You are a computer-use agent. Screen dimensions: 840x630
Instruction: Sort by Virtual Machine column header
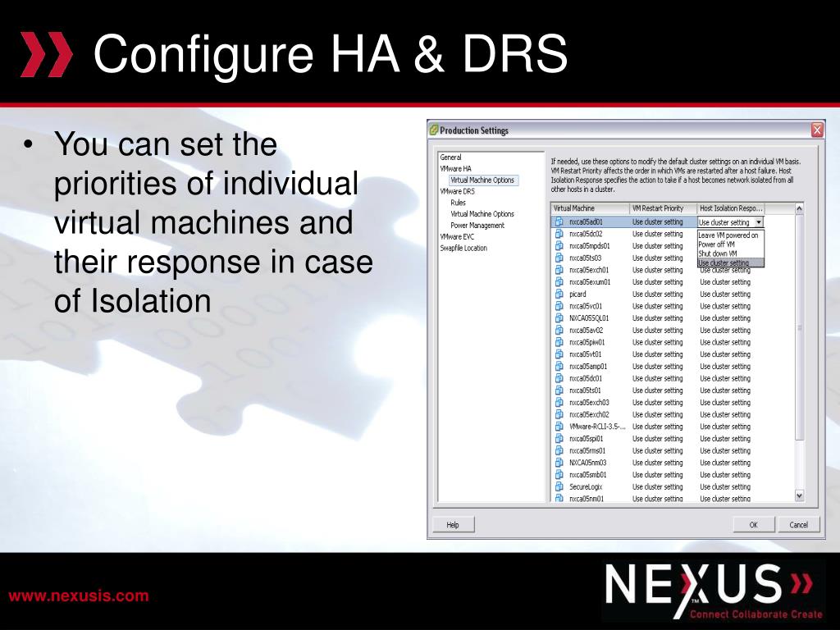tap(591, 208)
